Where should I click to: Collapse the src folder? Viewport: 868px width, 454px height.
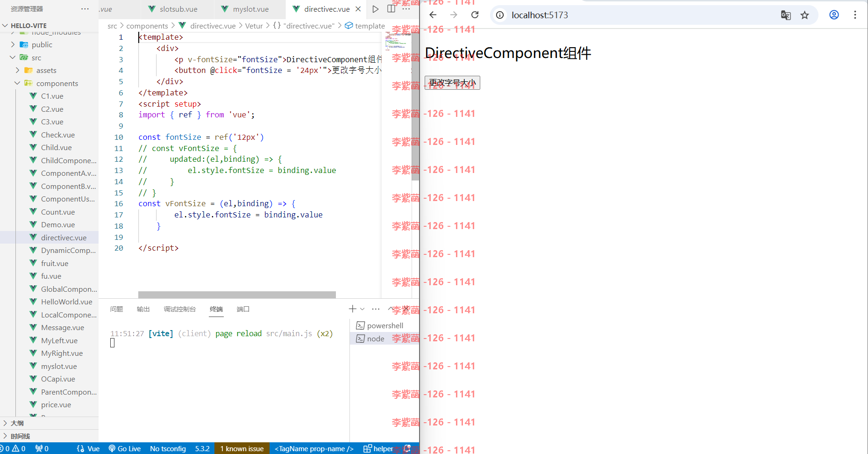point(49,58)
